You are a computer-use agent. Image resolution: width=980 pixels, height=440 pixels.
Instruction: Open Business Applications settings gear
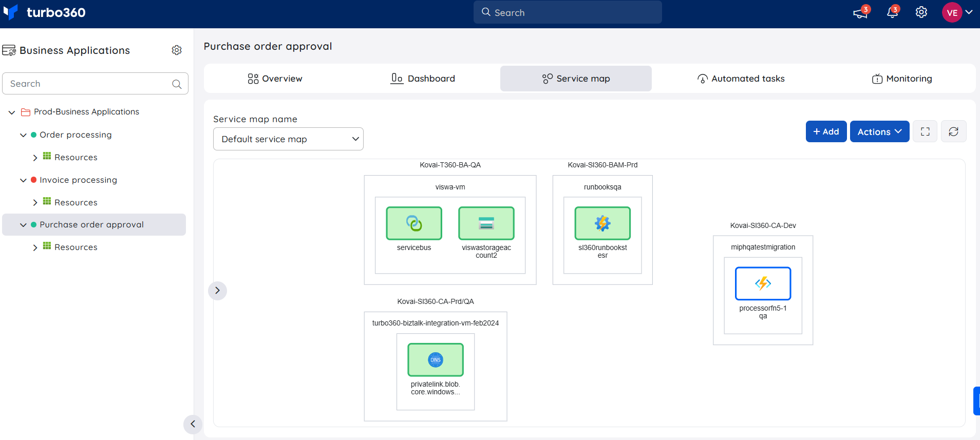pyautogui.click(x=177, y=50)
